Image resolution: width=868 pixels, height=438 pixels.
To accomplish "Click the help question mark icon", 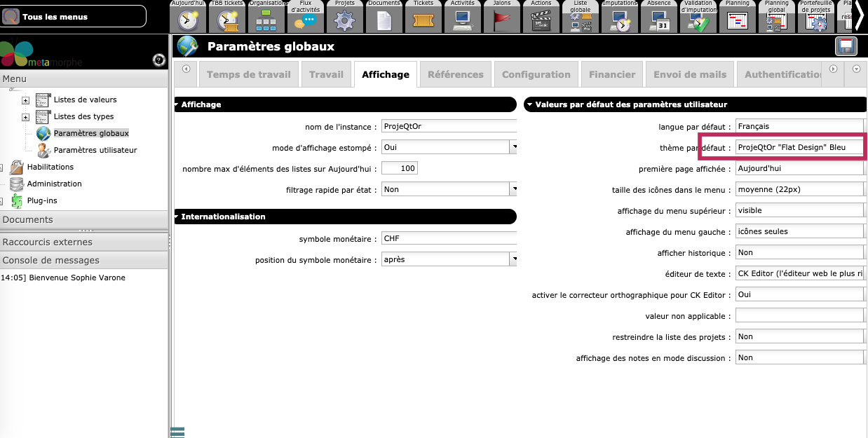I will click(158, 60).
